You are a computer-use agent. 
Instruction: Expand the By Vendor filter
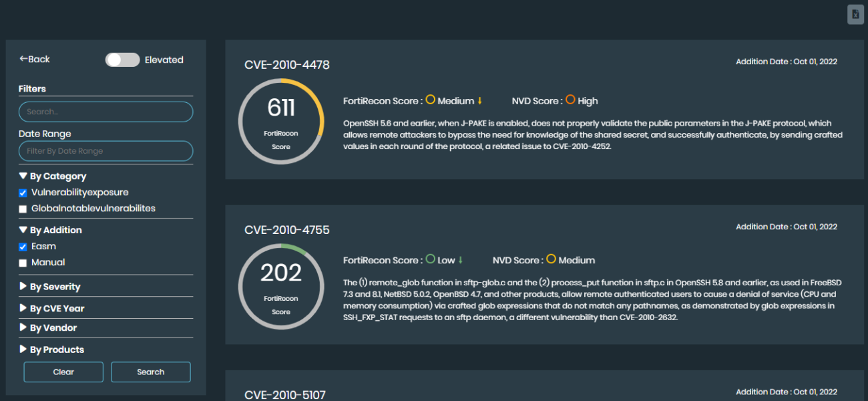(x=48, y=328)
